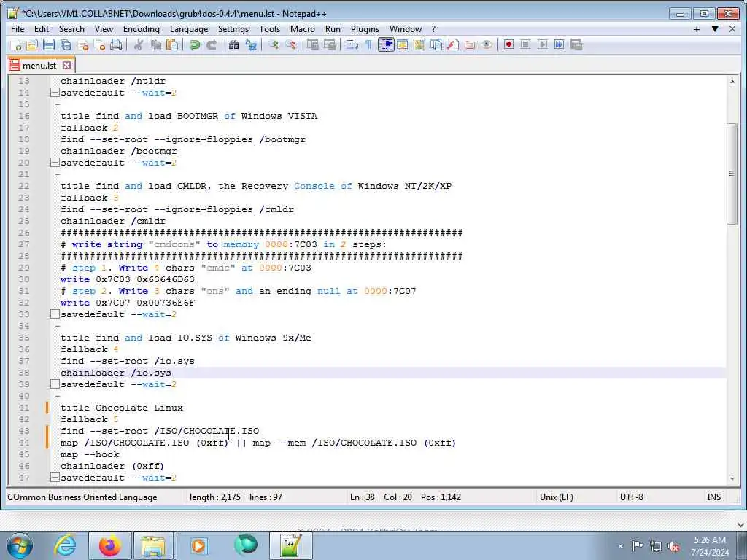Open Firefox from the taskbar
747x560 pixels.
110,545
